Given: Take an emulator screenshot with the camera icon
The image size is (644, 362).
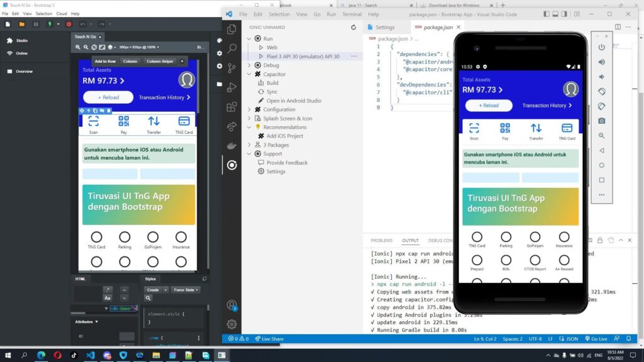Looking at the screenshot, I should (x=602, y=121).
